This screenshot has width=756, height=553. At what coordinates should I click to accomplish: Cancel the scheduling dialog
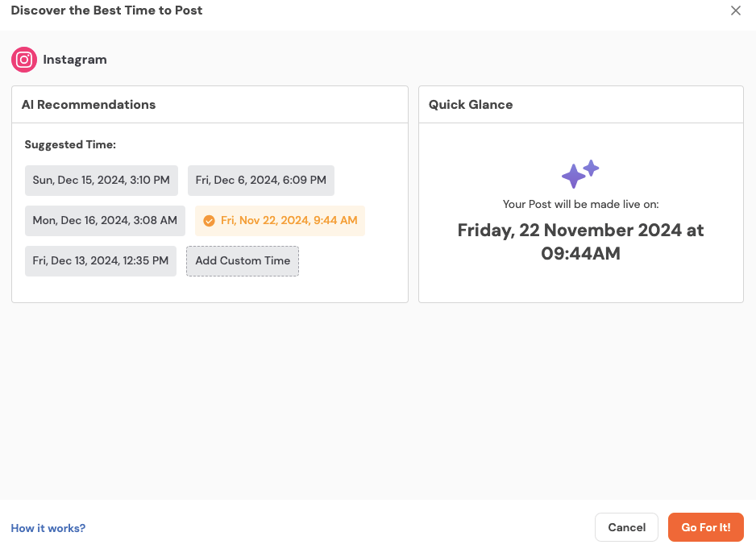626,527
